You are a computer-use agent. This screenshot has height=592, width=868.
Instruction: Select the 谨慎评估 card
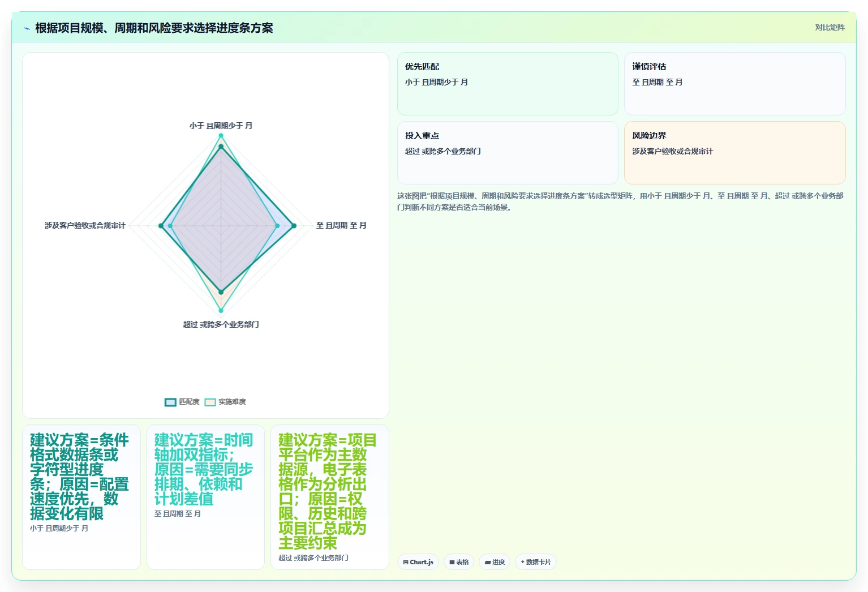pos(734,84)
